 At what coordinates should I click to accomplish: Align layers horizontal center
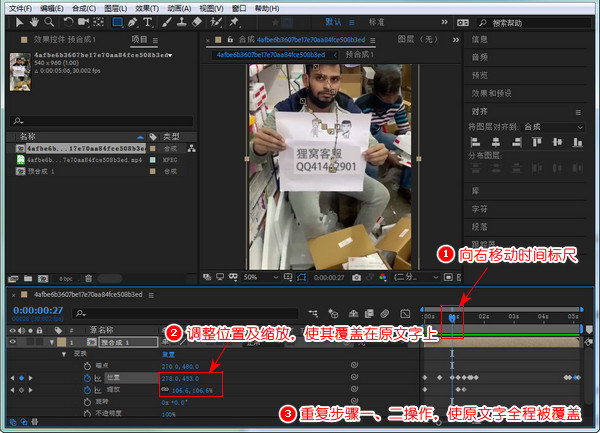pos(496,143)
